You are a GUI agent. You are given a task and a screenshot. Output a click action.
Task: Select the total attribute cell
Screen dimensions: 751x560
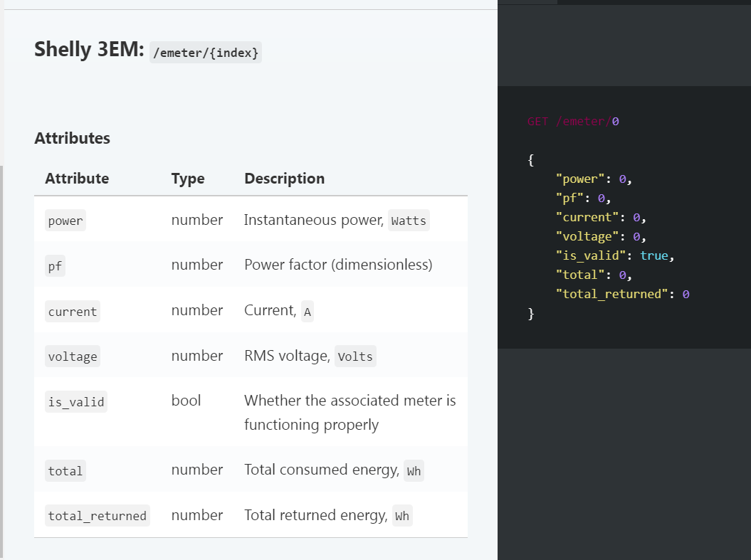click(65, 470)
